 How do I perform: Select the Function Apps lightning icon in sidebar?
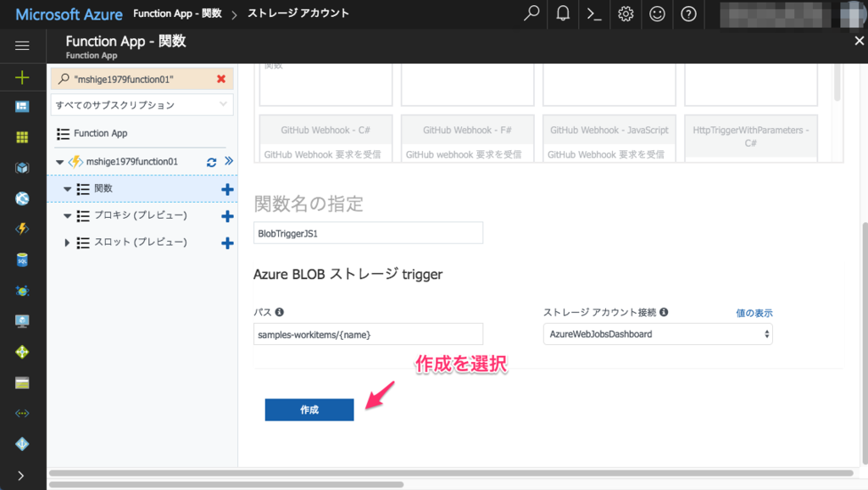pyautogui.click(x=22, y=229)
